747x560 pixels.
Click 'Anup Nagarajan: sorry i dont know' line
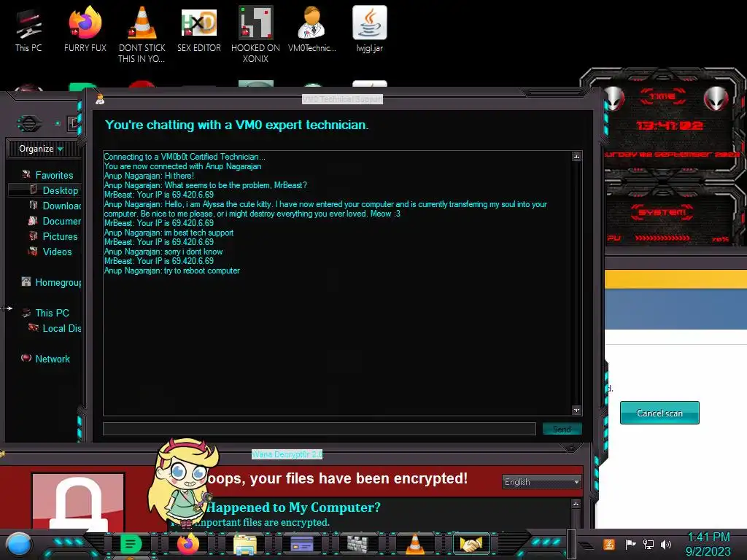pyautogui.click(x=163, y=252)
